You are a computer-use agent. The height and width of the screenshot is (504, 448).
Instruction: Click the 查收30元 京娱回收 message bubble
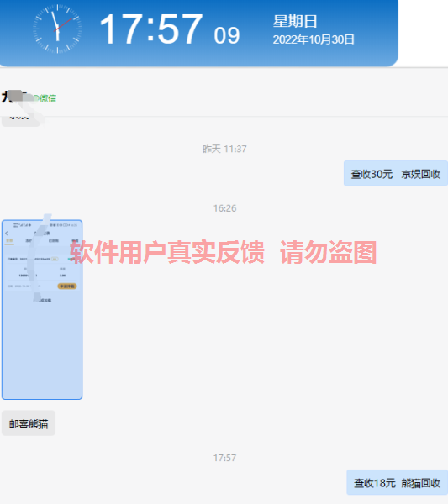[x=396, y=174]
